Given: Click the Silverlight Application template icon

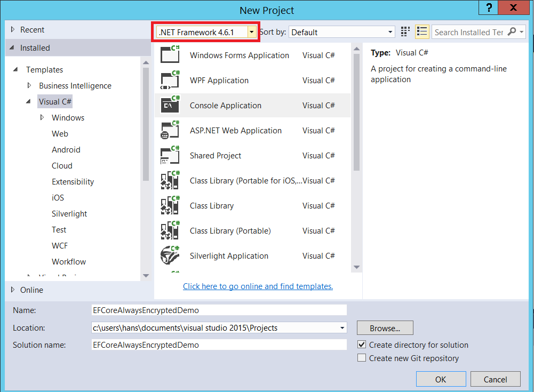Looking at the screenshot, I should click(170, 256).
